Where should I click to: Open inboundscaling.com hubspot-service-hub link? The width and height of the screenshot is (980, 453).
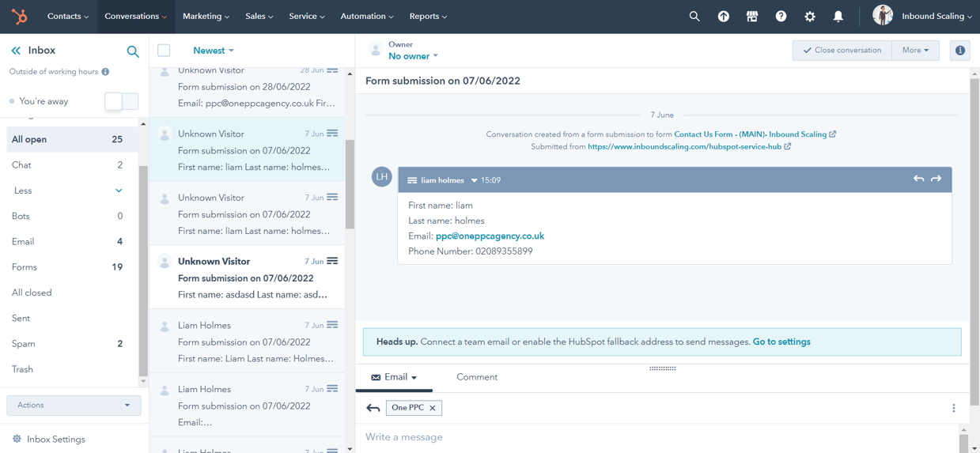684,146
